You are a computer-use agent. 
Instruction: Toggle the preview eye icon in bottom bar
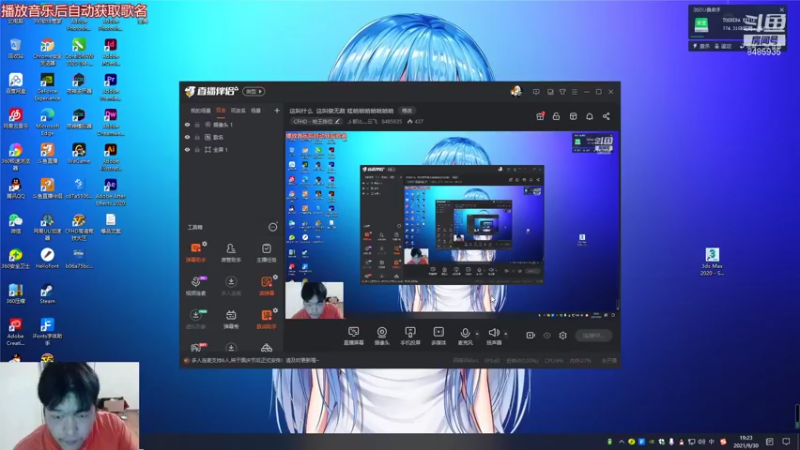(x=547, y=335)
